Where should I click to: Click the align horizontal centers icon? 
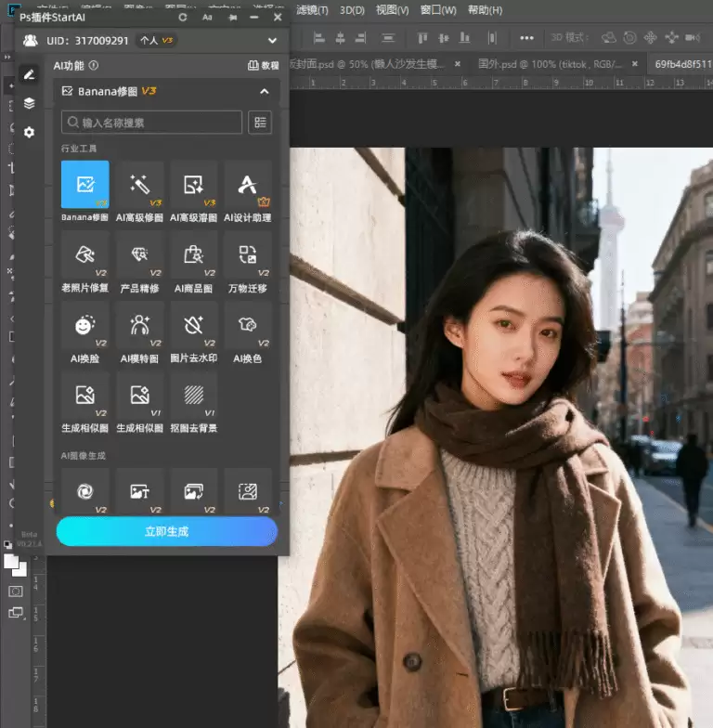click(340, 37)
